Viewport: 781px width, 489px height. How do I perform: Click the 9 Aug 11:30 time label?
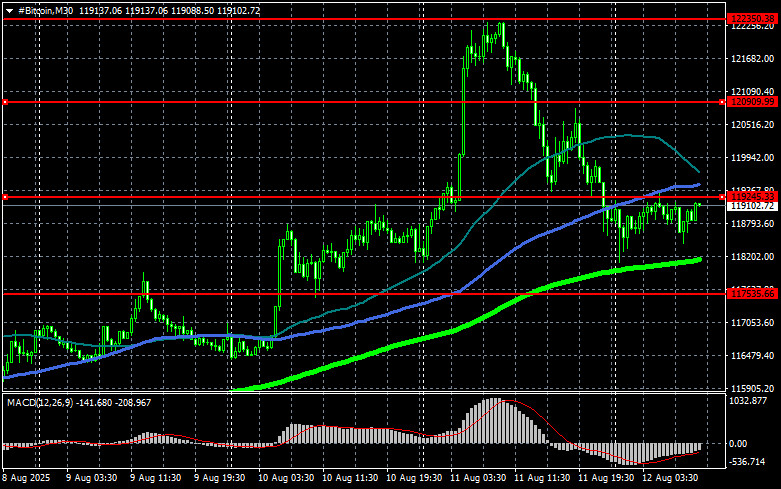(x=155, y=478)
